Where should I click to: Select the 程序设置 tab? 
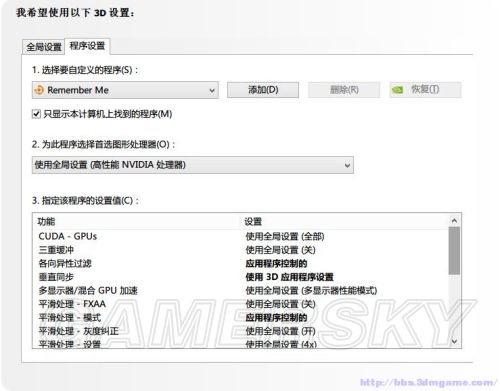[87, 46]
